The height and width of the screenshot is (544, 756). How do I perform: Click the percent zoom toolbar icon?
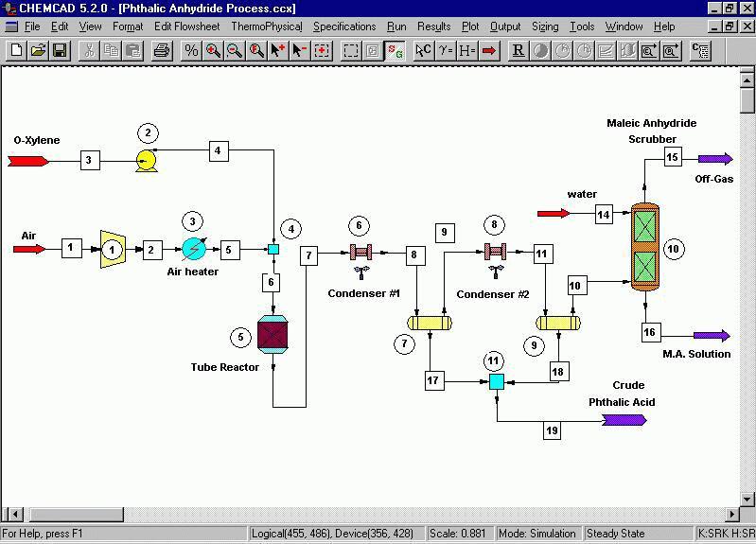(191, 50)
